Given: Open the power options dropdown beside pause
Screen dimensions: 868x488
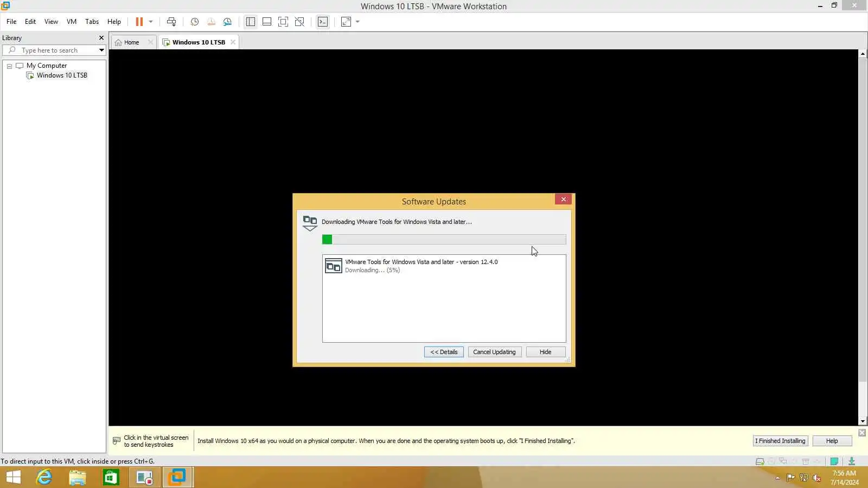Looking at the screenshot, I should (151, 22).
